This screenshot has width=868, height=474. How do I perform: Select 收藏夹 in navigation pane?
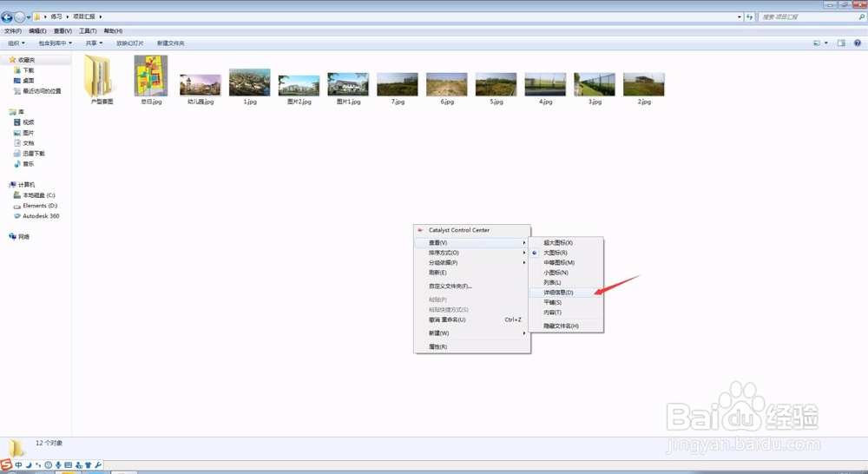(26, 60)
